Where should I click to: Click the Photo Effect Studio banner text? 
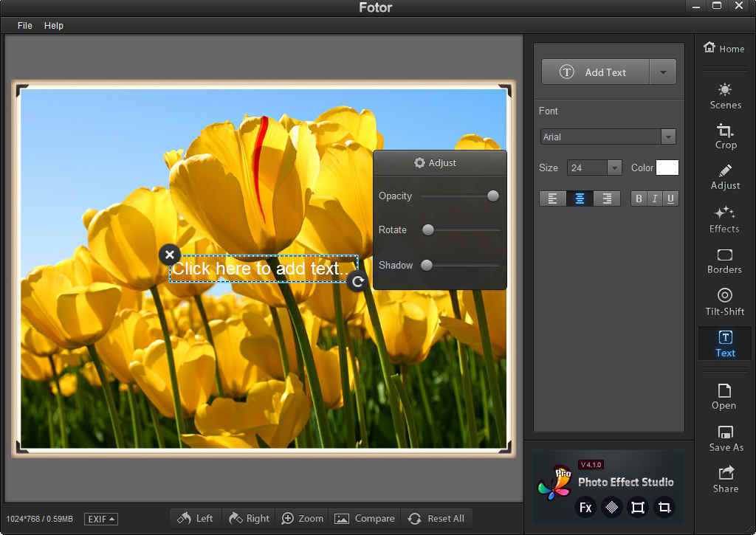click(x=625, y=482)
